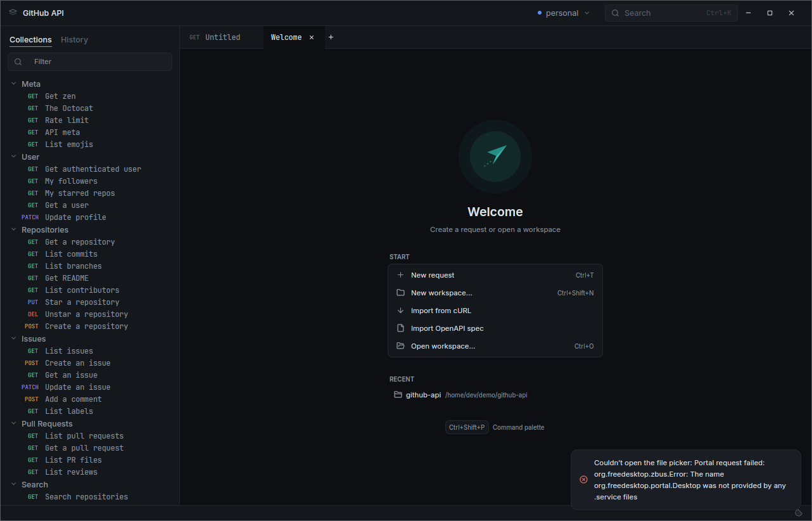Click the folder icon next to github-api recent
Image resolution: width=812 pixels, height=521 pixels.
pos(398,395)
